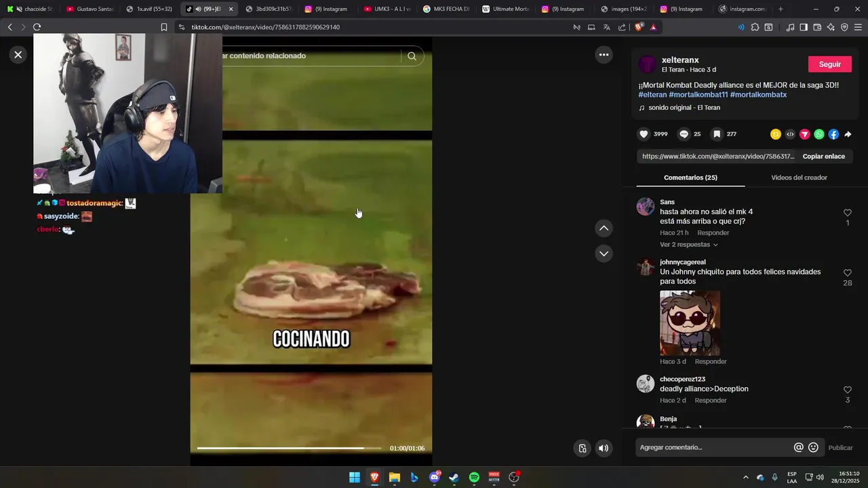The height and width of the screenshot is (488, 868).
Task: Open comments via the speech bubble icon
Action: point(684,134)
